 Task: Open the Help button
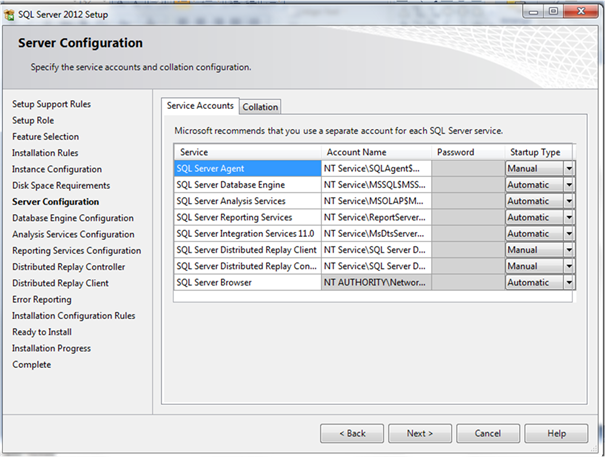[556, 433]
